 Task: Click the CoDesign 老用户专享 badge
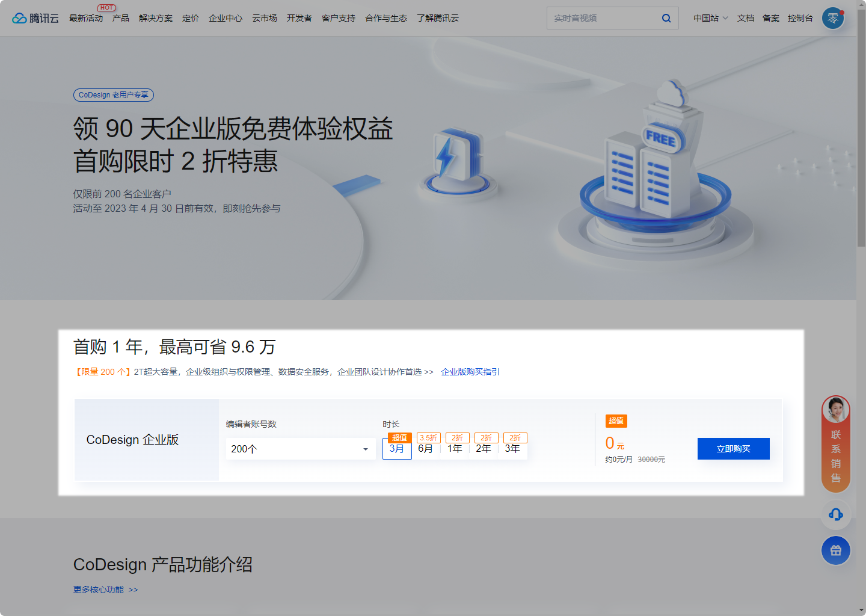[x=114, y=95]
